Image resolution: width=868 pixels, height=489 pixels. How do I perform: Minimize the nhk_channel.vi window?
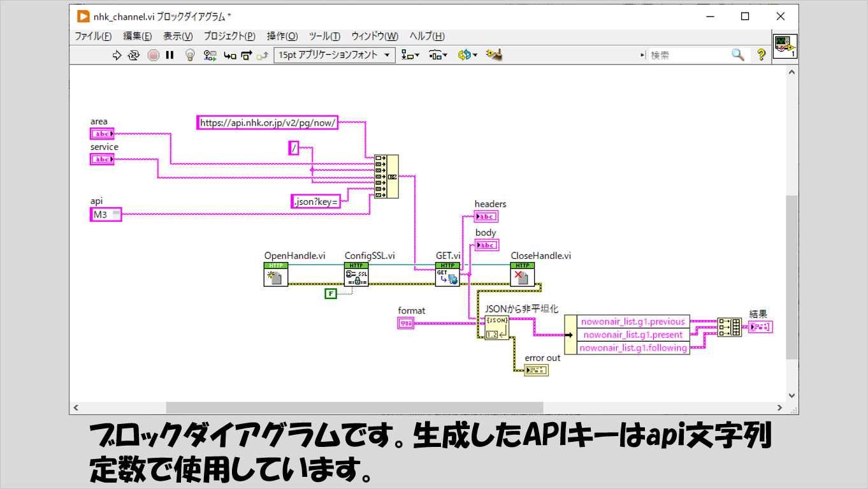[x=709, y=17]
